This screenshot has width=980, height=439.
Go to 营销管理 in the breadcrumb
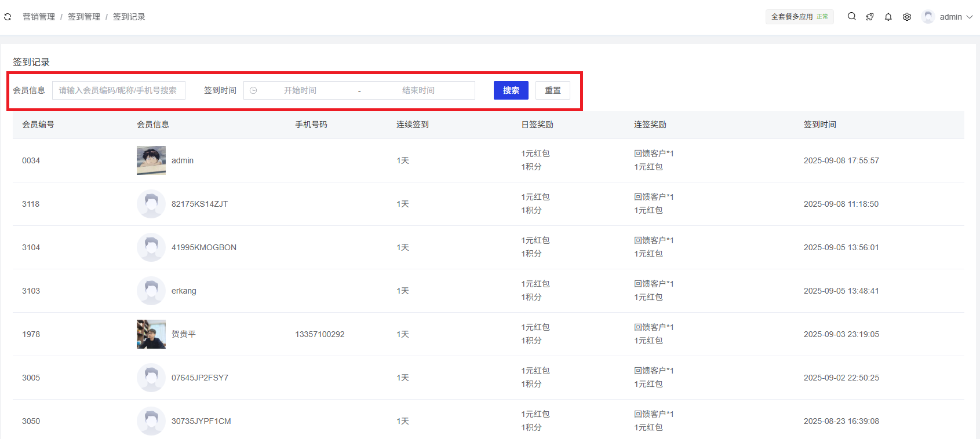39,17
